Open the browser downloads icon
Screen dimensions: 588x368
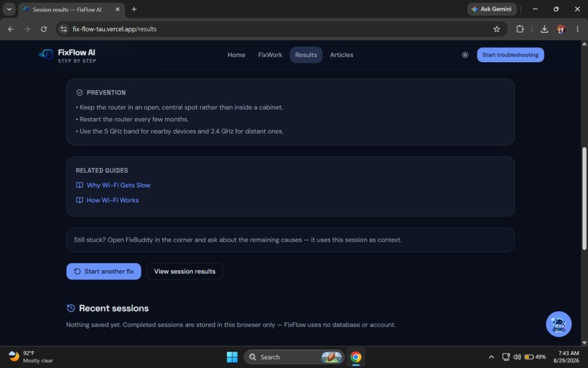click(x=544, y=29)
